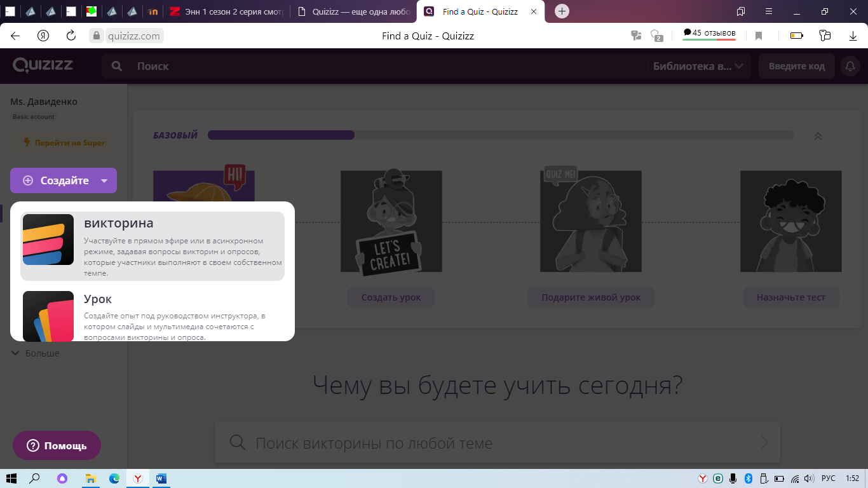Viewport: 868px width, 488px height.
Task: Select викторина from the create menu
Action: pyautogui.click(x=153, y=246)
